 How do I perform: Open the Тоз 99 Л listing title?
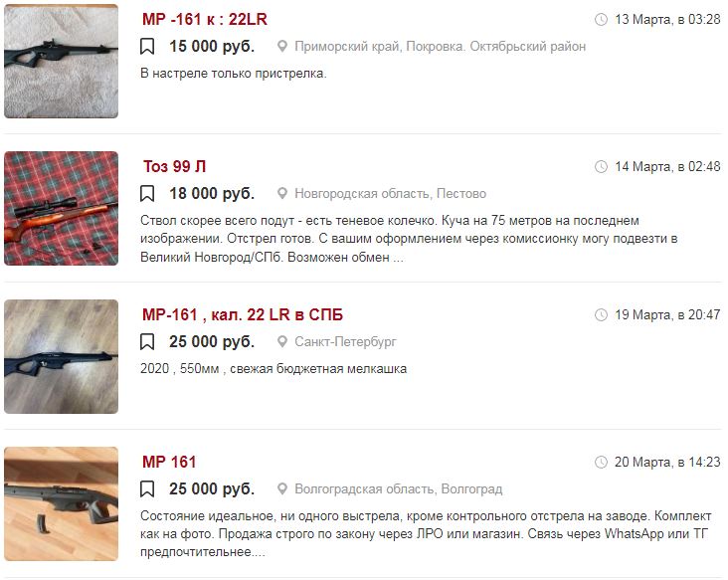(x=175, y=166)
